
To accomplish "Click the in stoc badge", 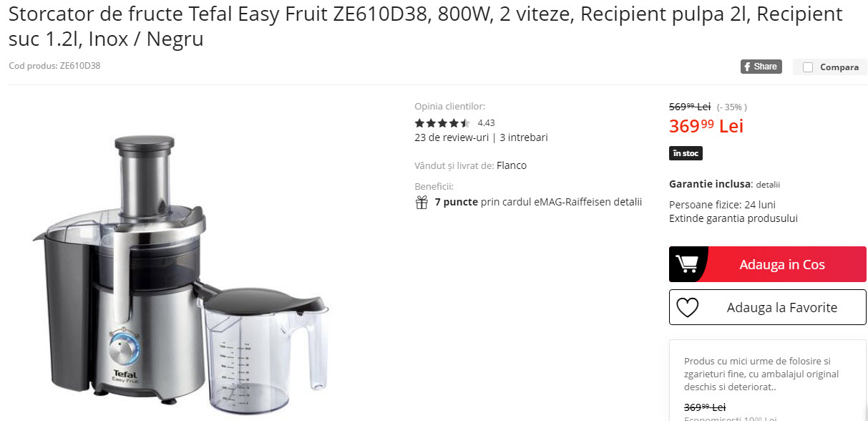I will click(686, 153).
